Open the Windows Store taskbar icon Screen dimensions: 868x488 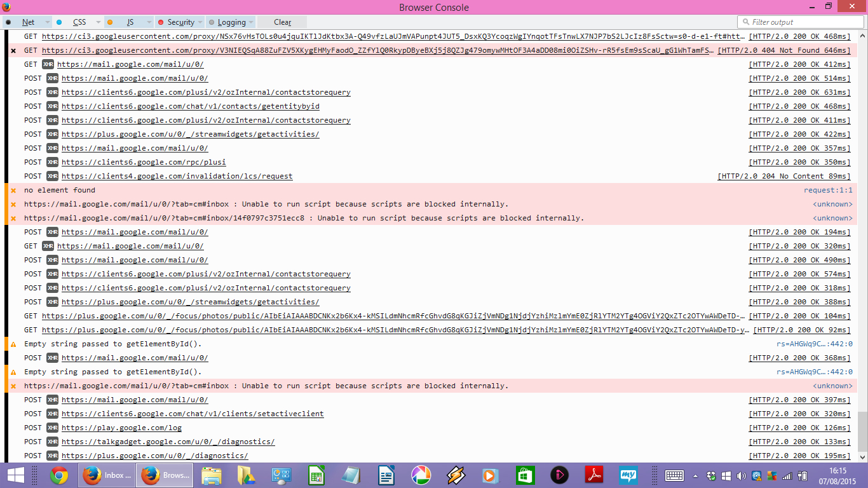[525, 475]
